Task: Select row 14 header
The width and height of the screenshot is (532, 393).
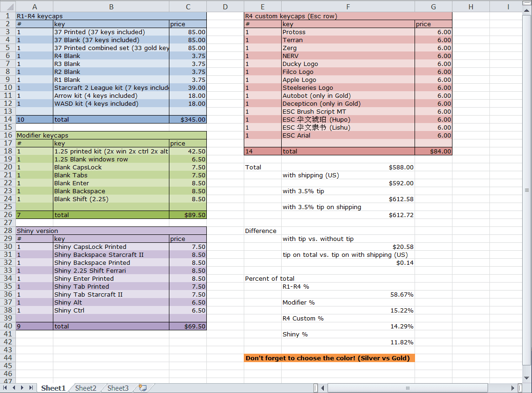Action: (x=7, y=119)
